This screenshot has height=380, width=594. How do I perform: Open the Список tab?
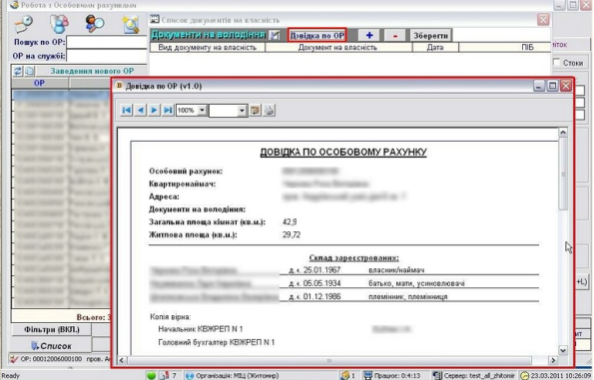tap(51, 346)
